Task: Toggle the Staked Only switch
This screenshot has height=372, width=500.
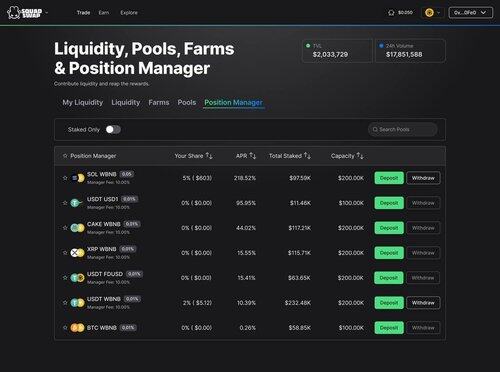Action: 113,130
